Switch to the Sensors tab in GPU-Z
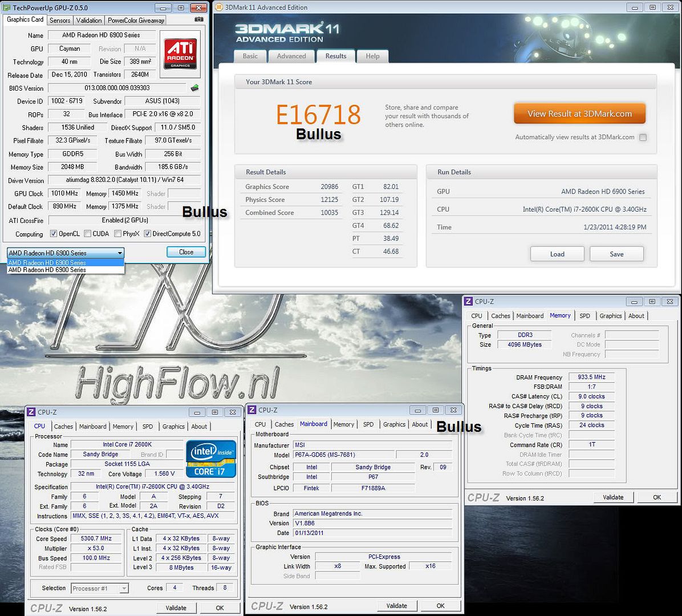The width and height of the screenshot is (682, 616). pyautogui.click(x=59, y=20)
